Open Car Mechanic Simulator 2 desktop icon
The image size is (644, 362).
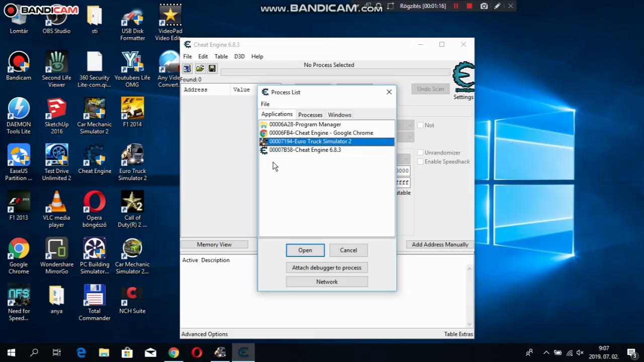(95, 116)
